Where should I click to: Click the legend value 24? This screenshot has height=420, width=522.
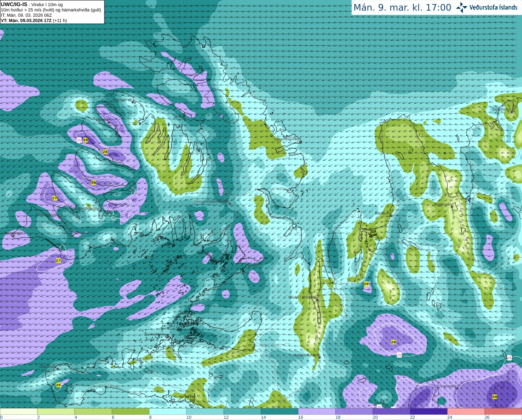[450, 417]
